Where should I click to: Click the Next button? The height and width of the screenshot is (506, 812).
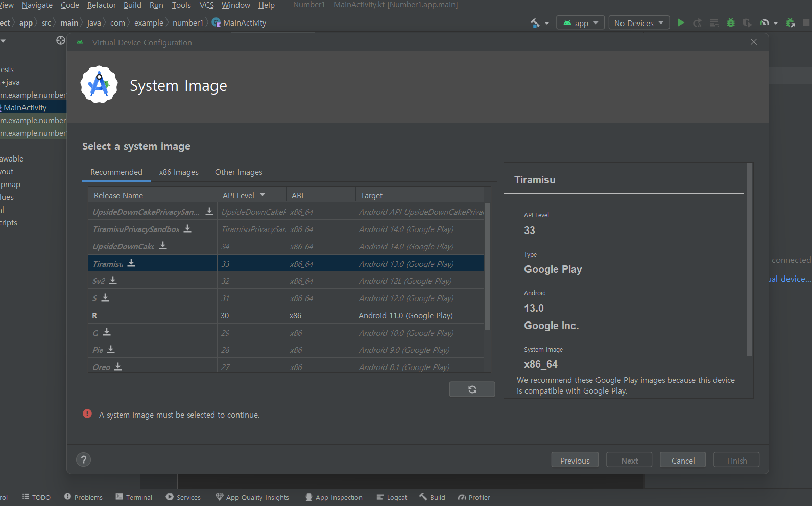[629, 460]
